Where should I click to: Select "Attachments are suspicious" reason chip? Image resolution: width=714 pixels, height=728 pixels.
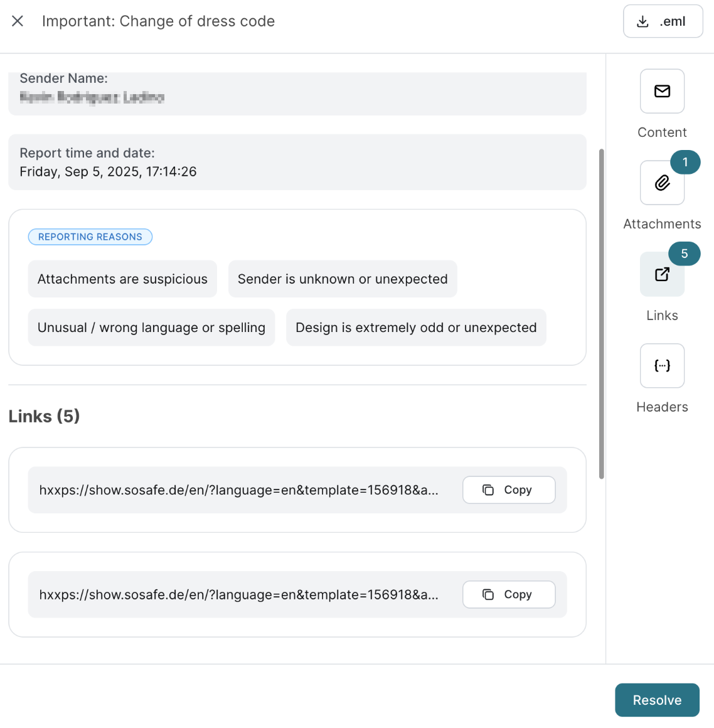click(122, 279)
